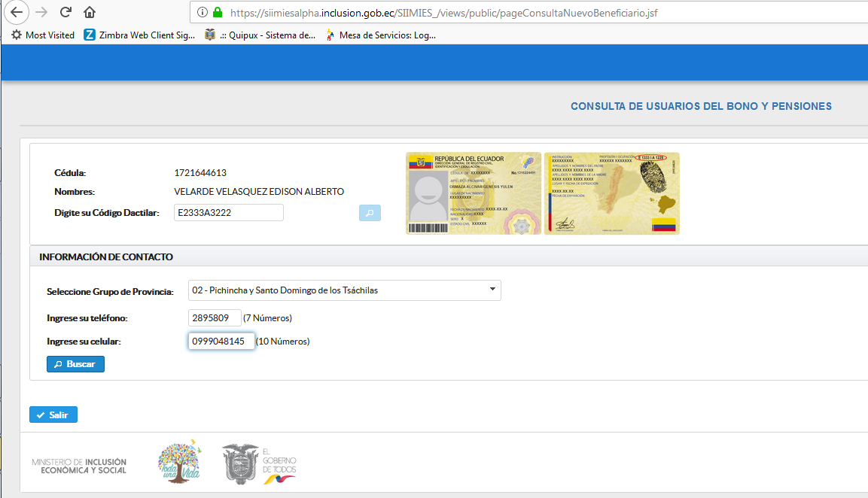Image resolution: width=868 pixels, height=498 pixels.
Task: Click the front side cédula sample image
Action: pyautogui.click(x=473, y=193)
